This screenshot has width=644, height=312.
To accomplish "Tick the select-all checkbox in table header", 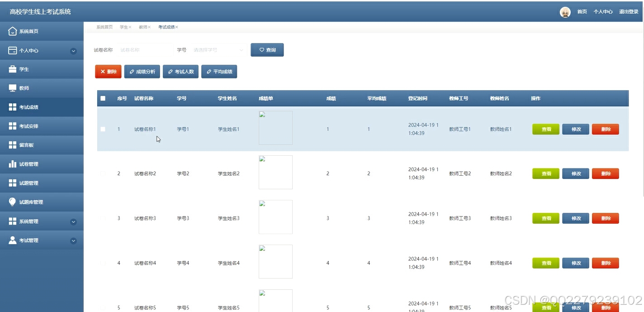I will click(x=103, y=98).
